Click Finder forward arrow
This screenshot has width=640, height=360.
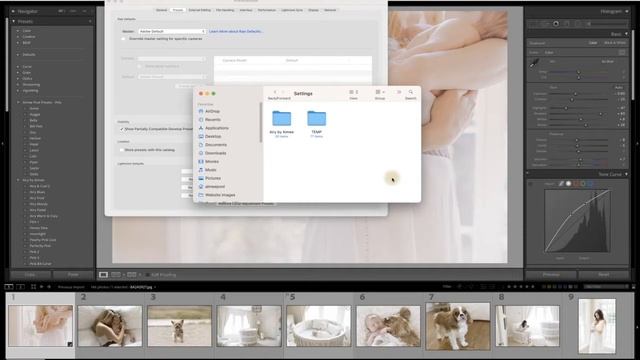click(283, 92)
